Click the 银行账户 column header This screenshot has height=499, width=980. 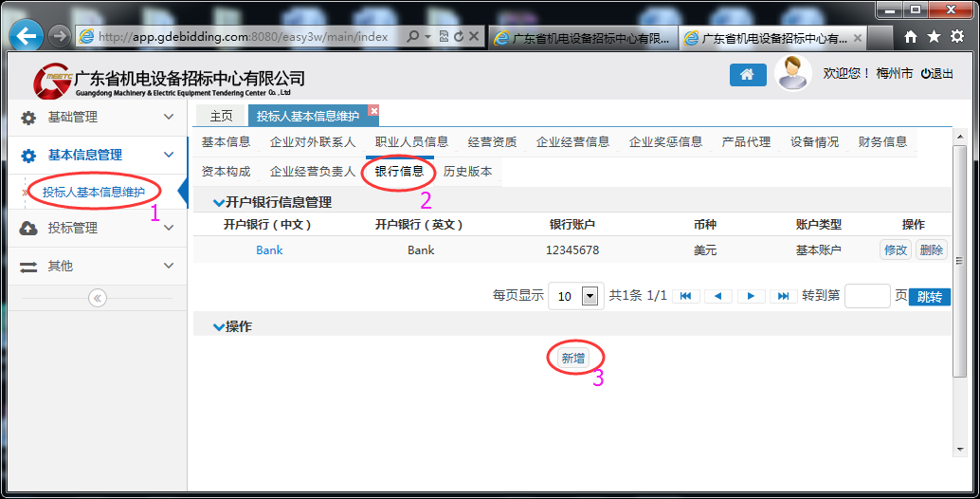572,225
